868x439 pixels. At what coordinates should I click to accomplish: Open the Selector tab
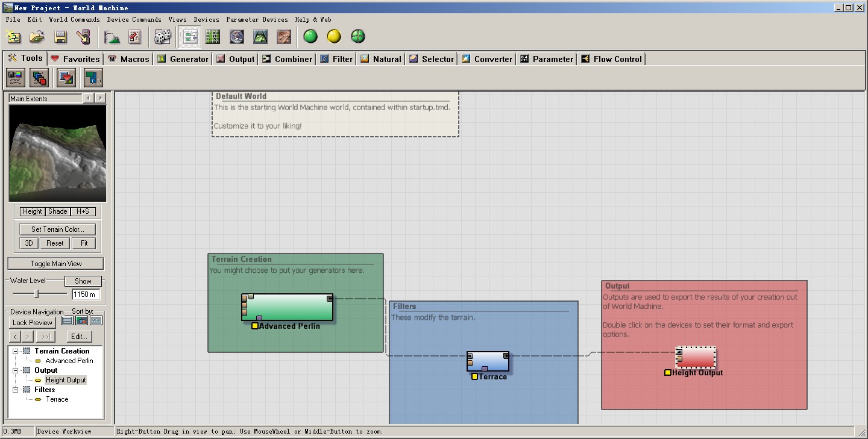click(431, 59)
